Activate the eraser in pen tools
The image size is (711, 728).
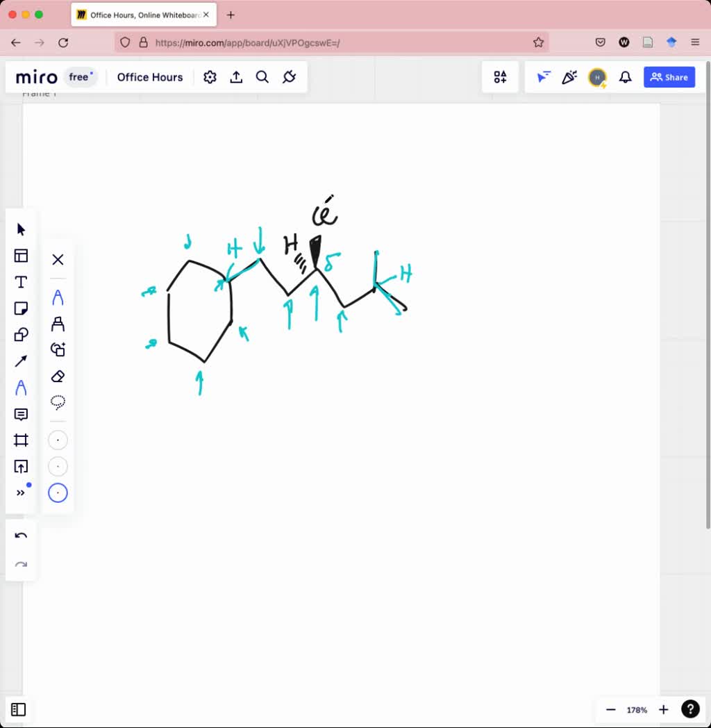point(58,377)
